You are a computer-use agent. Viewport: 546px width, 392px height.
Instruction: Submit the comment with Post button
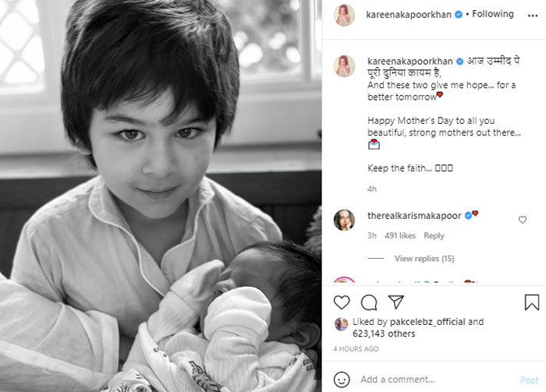coord(529,380)
